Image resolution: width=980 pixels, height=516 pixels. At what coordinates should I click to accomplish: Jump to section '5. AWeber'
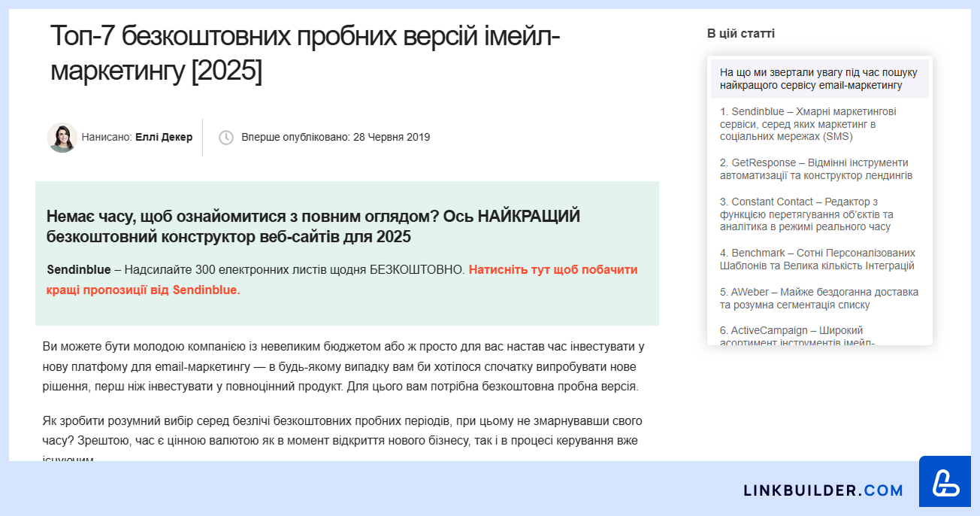(x=820, y=299)
